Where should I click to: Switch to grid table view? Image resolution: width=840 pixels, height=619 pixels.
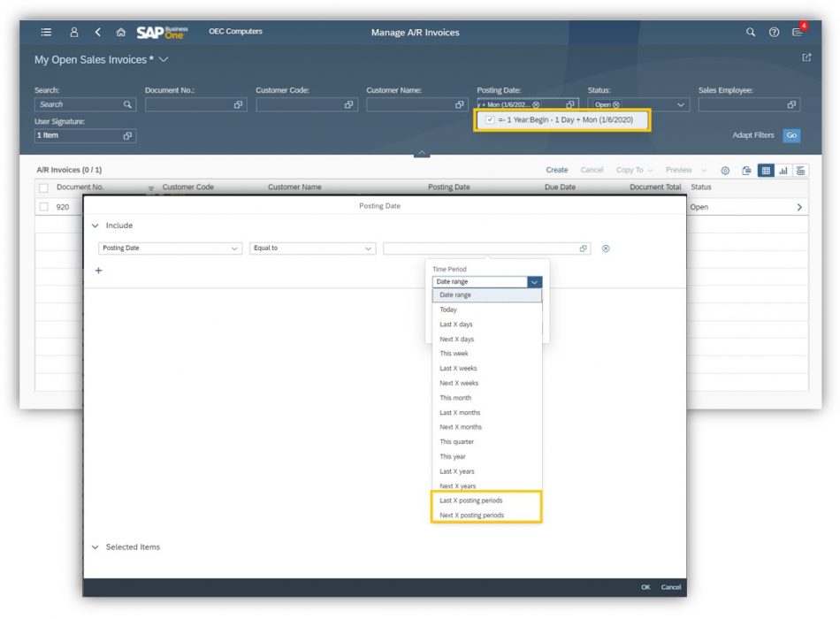(x=766, y=171)
